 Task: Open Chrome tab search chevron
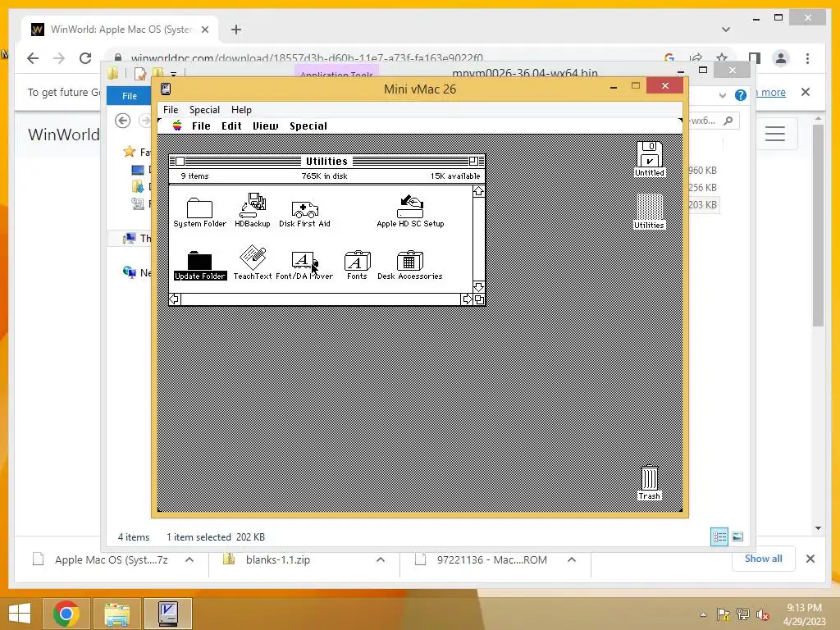coord(726,30)
